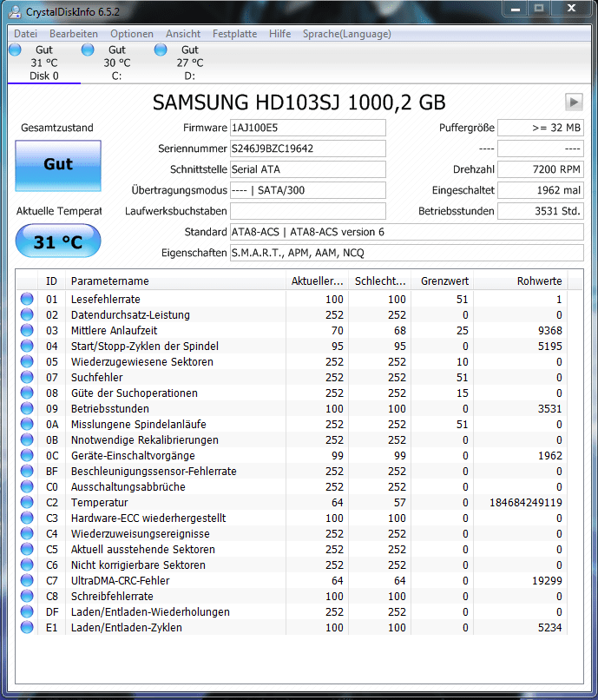Click status icon for Betriebsstunden 09 row

point(27,408)
